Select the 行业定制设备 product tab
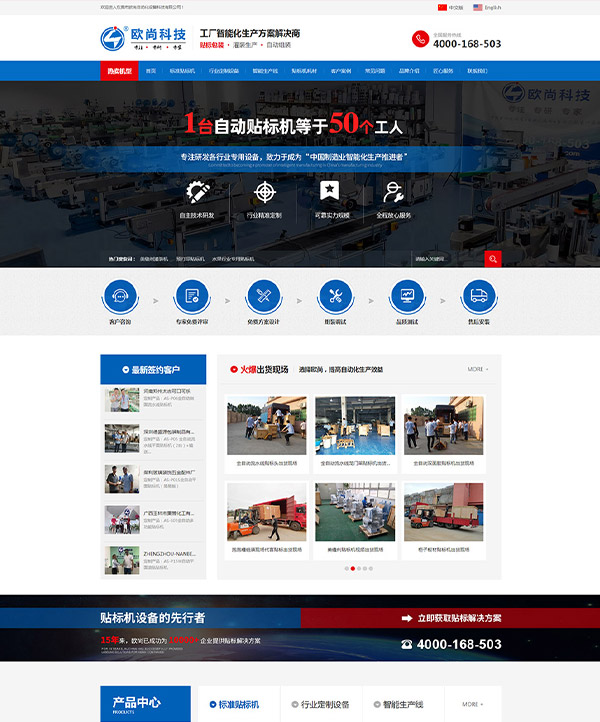The width and height of the screenshot is (600, 722). [x=321, y=705]
